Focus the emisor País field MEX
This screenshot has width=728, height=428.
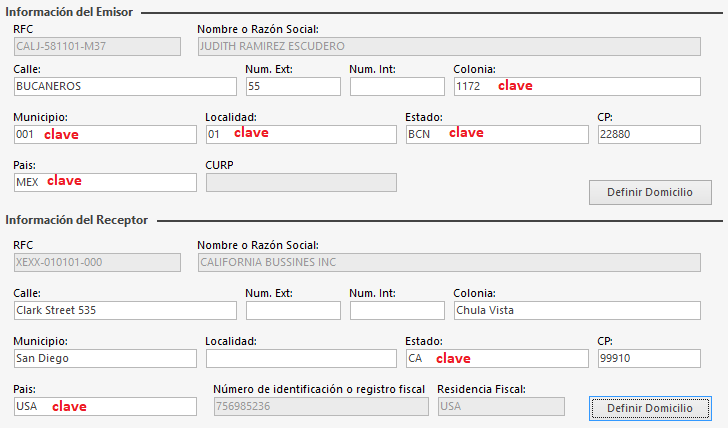[x=105, y=182]
